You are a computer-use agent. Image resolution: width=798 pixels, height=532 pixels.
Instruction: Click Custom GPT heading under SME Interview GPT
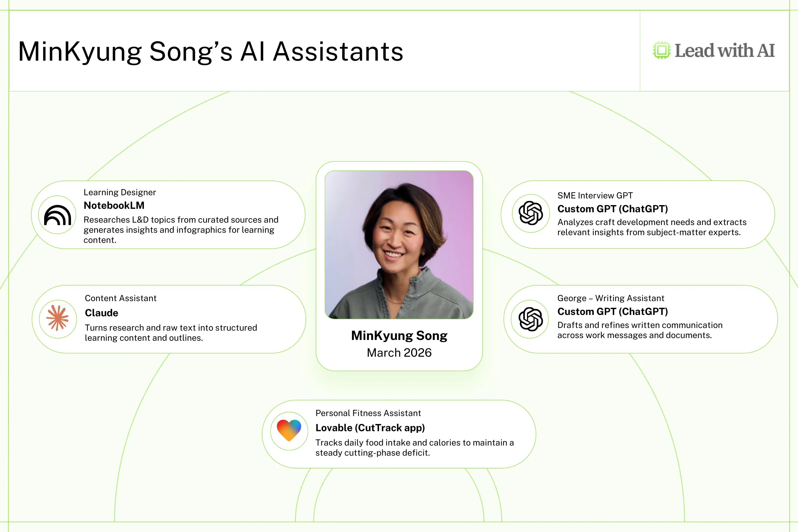(x=612, y=209)
